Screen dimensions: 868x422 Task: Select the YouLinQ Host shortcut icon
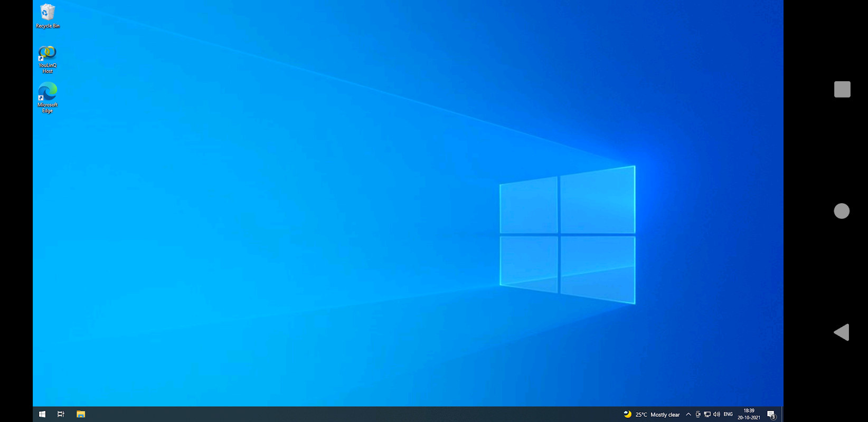pyautogui.click(x=48, y=60)
